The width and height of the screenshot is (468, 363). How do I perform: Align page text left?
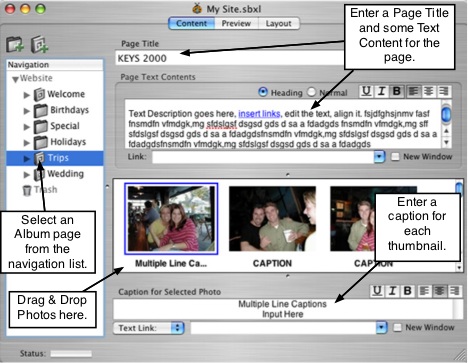coord(413,91)
